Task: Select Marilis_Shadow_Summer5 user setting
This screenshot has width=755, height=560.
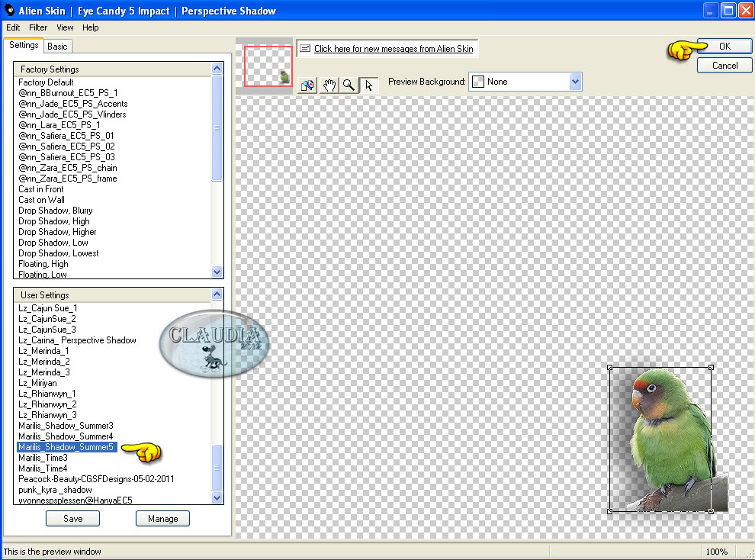Action: pos(66,447)
